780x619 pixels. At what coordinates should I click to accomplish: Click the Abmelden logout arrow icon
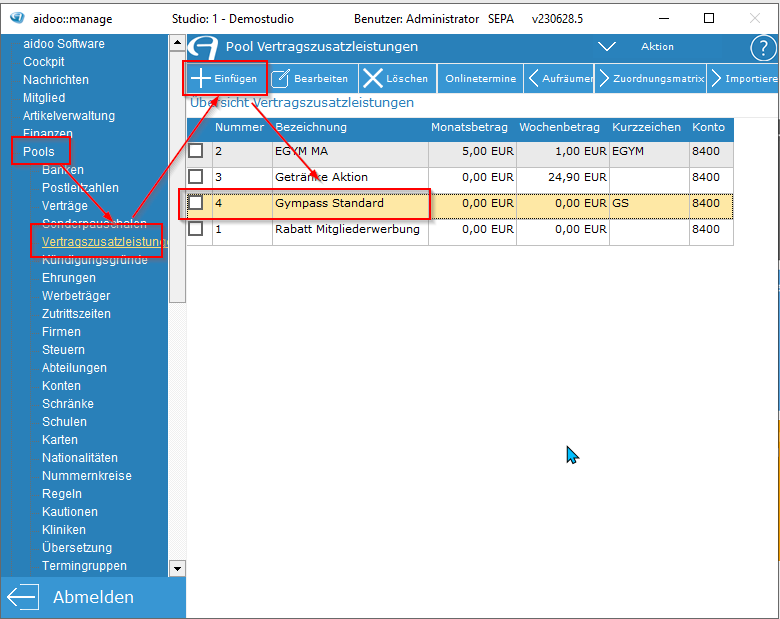22,597
